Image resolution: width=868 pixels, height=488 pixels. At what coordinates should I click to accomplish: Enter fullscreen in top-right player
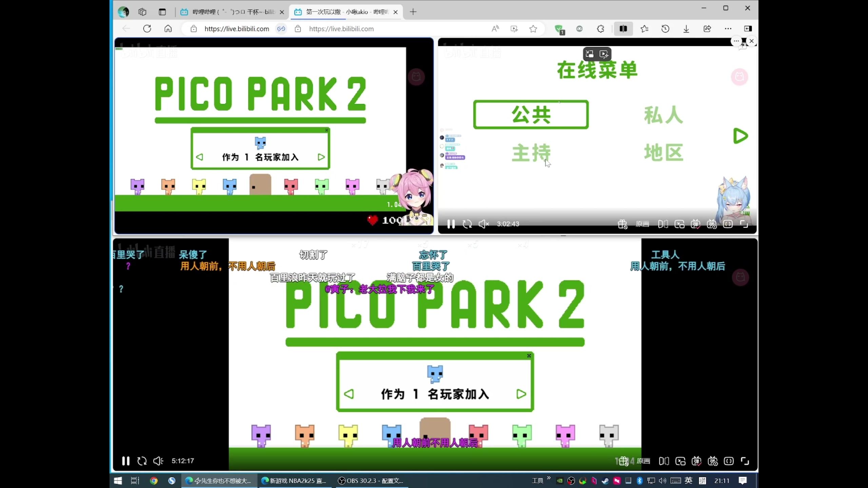tap(744, 224)
